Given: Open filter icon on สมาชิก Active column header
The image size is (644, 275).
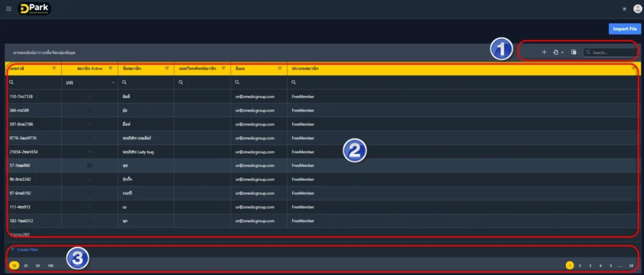Looking at the screenshot, I should point(111,68).
